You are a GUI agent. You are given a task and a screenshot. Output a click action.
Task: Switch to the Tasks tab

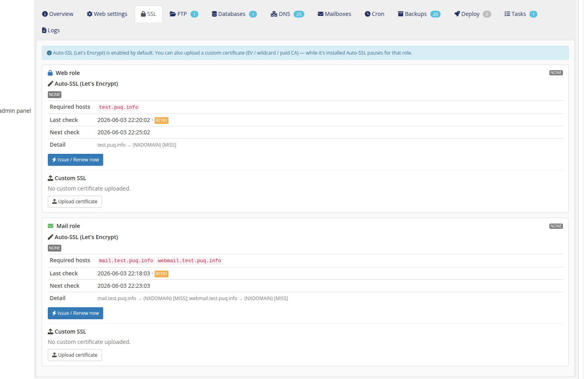[521, 14]
